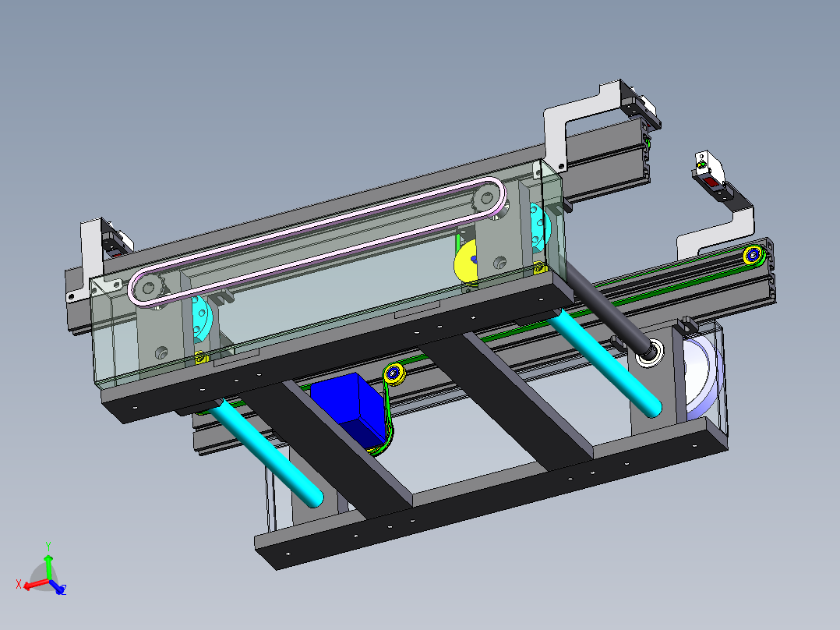840x630 pixels.
Task: Click the blue Z axis of the triad
Action: click(58, 588)
